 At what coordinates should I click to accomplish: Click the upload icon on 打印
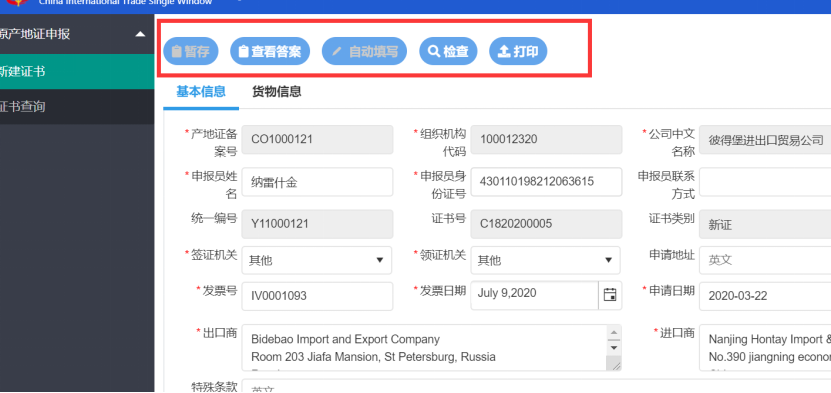point(505,51)
